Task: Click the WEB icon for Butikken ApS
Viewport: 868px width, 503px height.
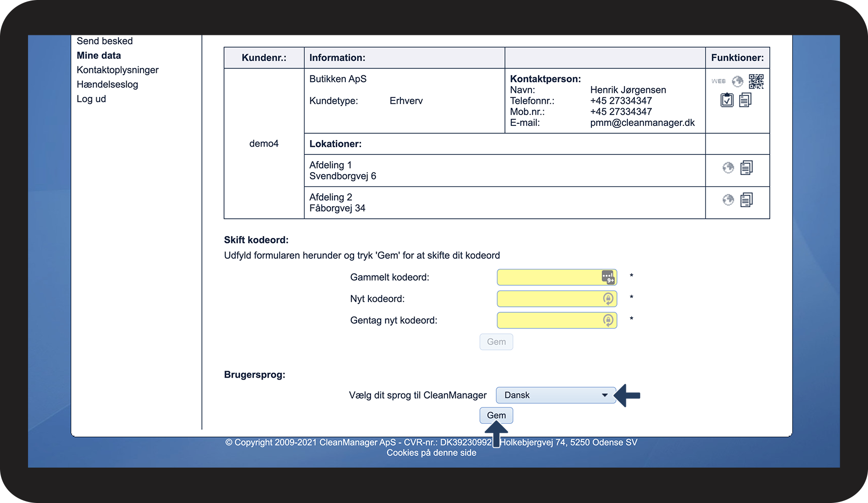Action: coord(718,81)
